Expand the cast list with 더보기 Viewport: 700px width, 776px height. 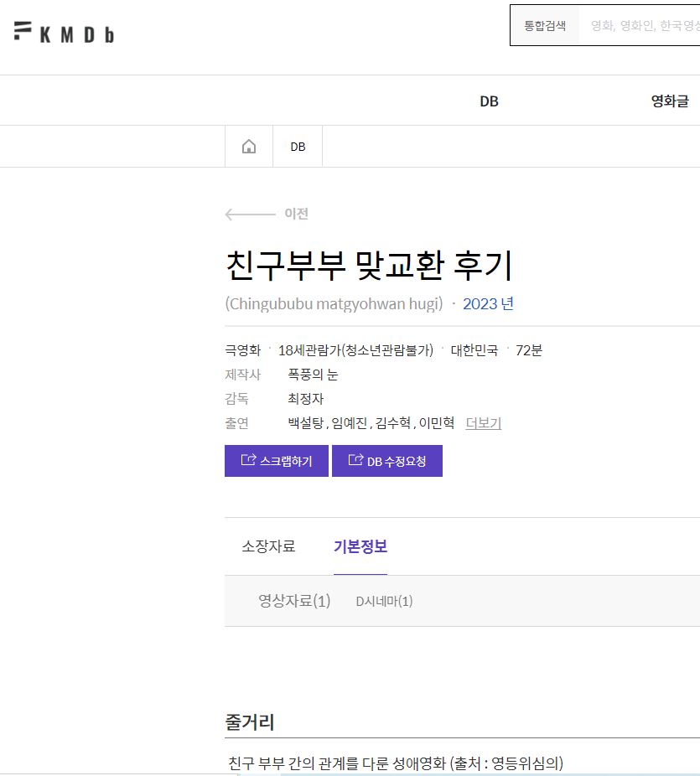(484, 423)
